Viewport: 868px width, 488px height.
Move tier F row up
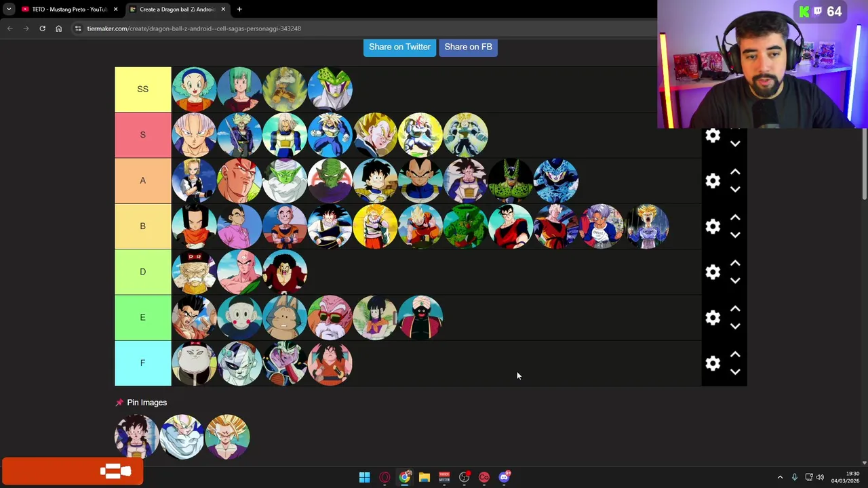tap(735, 354)
